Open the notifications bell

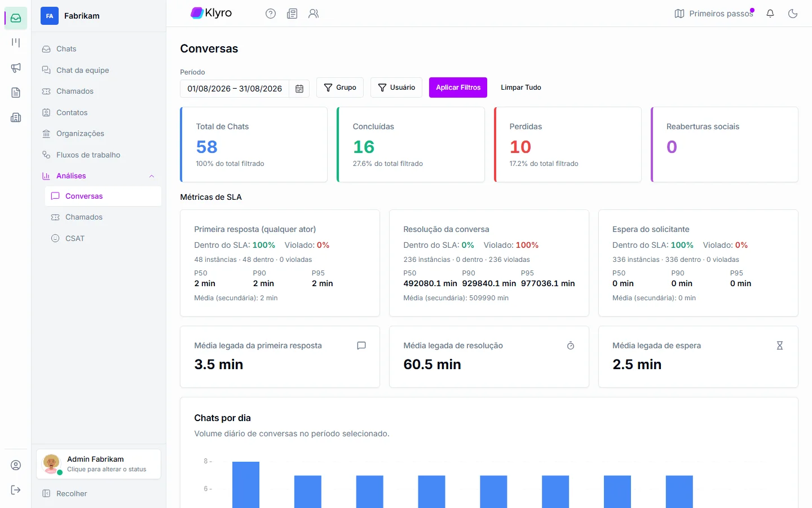(770, 14)
